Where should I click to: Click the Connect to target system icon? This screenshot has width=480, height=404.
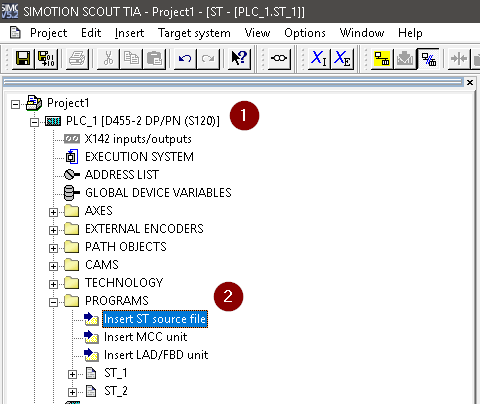point(279,59)
